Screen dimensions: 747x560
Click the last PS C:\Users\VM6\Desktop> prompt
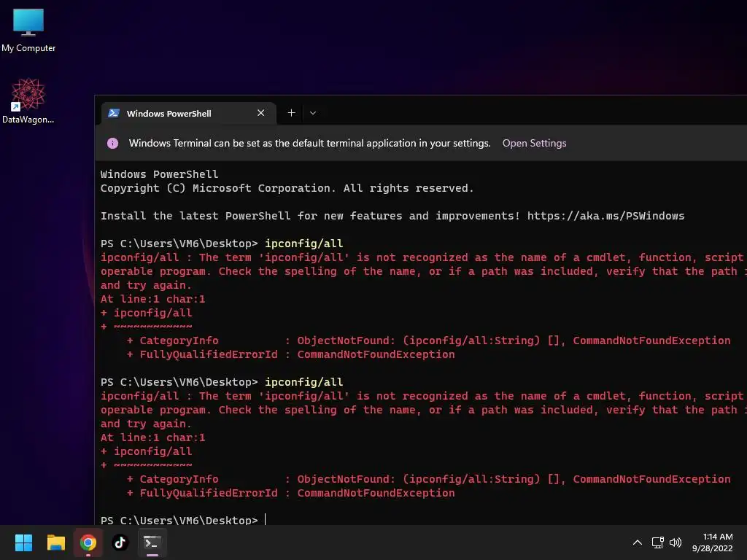pyautogui.click(x=179, y=519)
